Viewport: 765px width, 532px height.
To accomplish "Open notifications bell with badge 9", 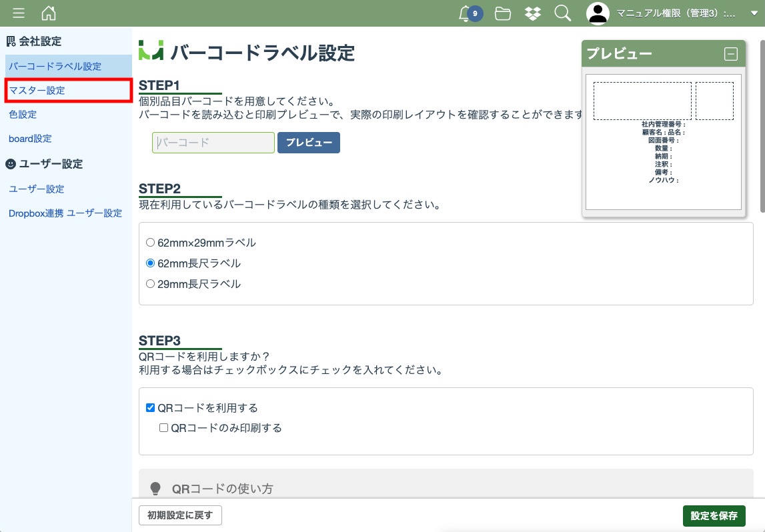I will click(x=466, y=13).
